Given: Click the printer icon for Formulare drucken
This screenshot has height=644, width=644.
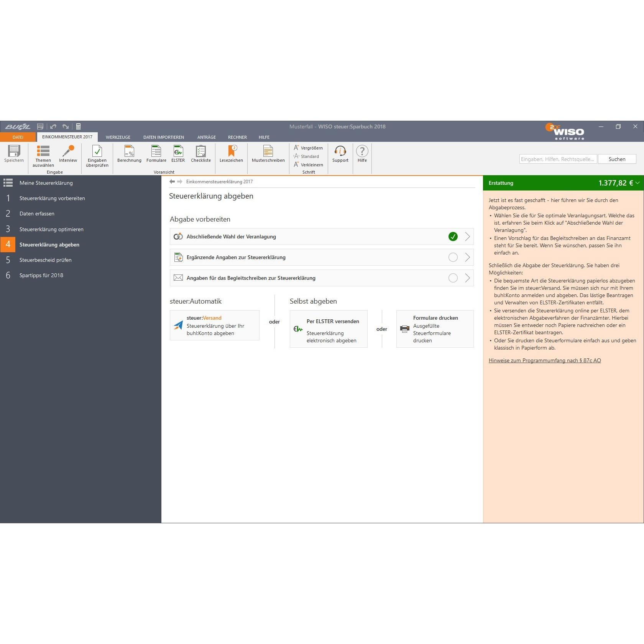Looking at the screenshot, I should [x=405, y=329].
